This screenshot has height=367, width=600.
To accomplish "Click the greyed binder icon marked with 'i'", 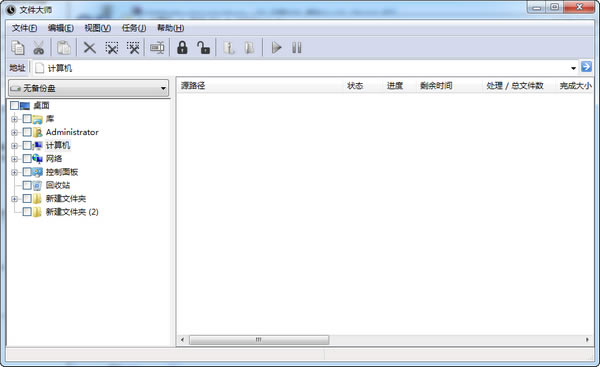I will [229, 48].
